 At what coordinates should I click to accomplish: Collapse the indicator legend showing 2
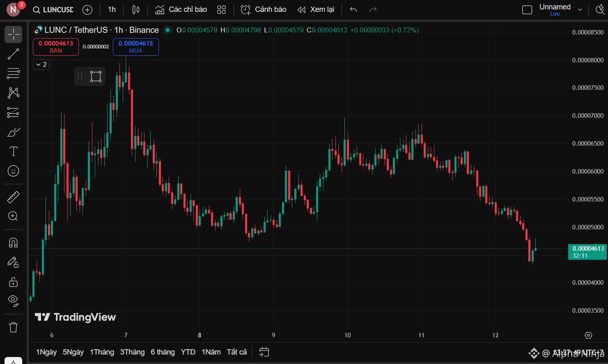[x=41, y=64]
